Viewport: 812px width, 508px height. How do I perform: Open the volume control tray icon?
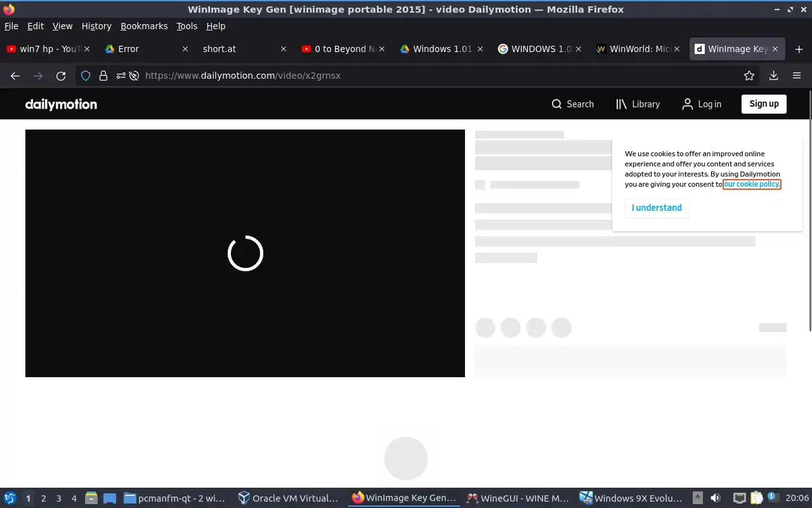coord(716,498)
